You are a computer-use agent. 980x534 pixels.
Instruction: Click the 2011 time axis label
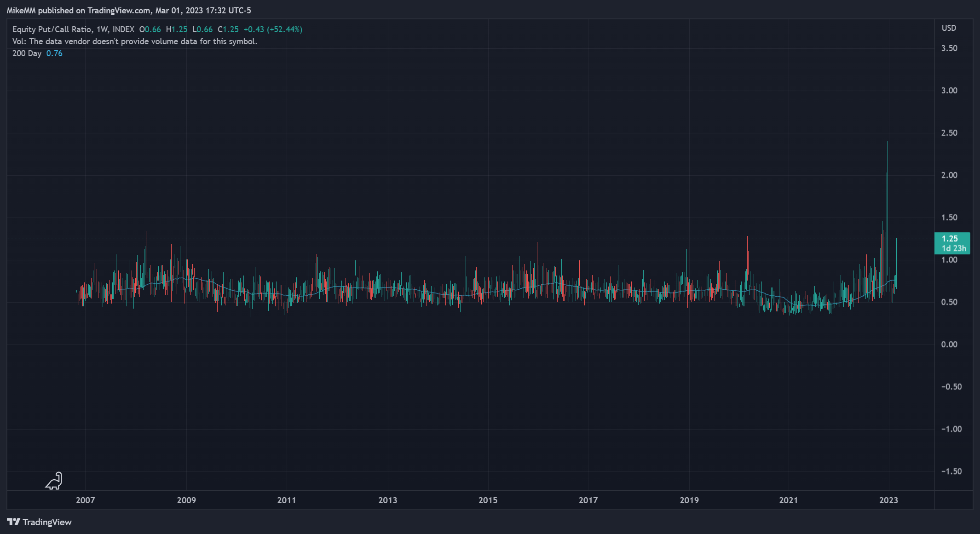[287, 500]
